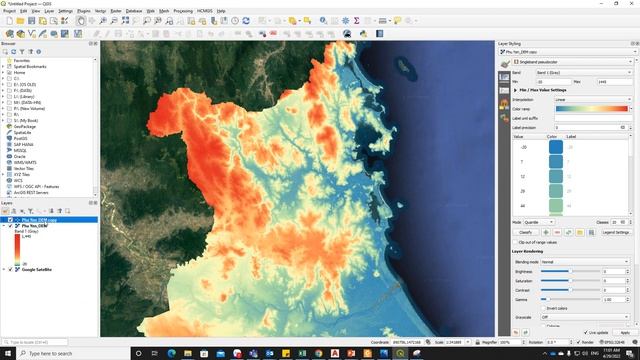640x360 pixels.
Task: Click the Browser panel Filter icon
Action: pos(22,52)
